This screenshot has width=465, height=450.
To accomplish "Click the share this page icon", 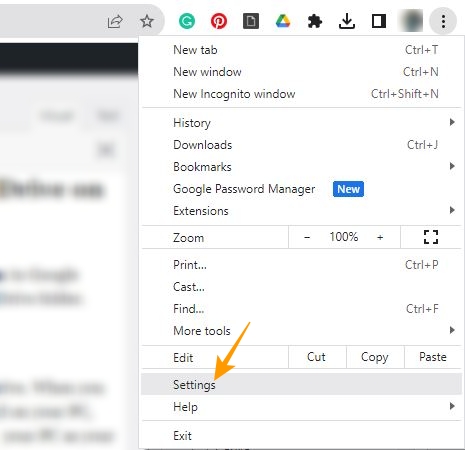I will click(x=115, y=22).
